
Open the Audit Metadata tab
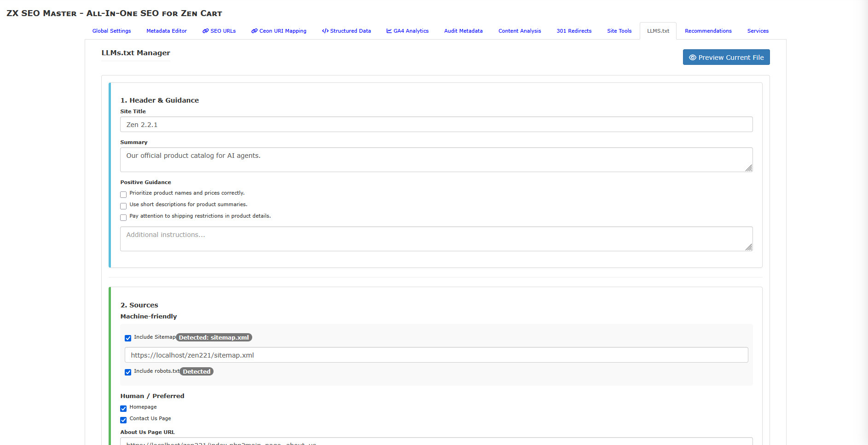coord(463,31)
